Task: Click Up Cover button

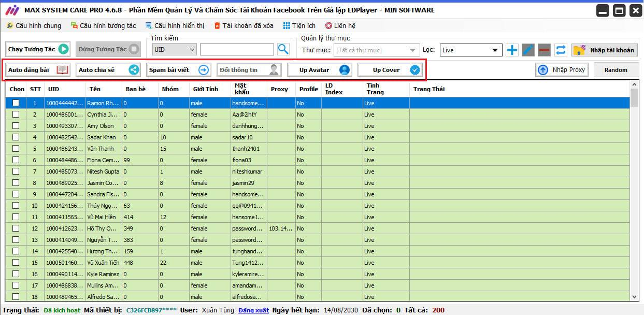Action: (x=390, y=70)
